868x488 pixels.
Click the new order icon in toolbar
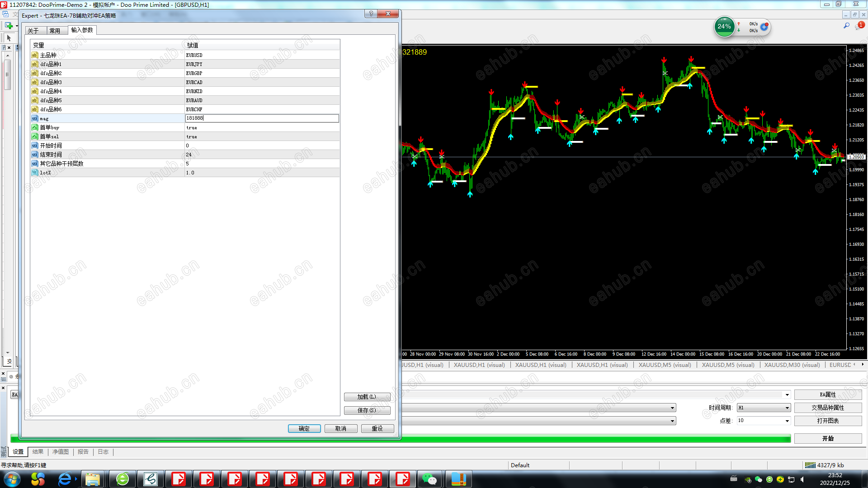pyautogui.click(x=9, y=25)
